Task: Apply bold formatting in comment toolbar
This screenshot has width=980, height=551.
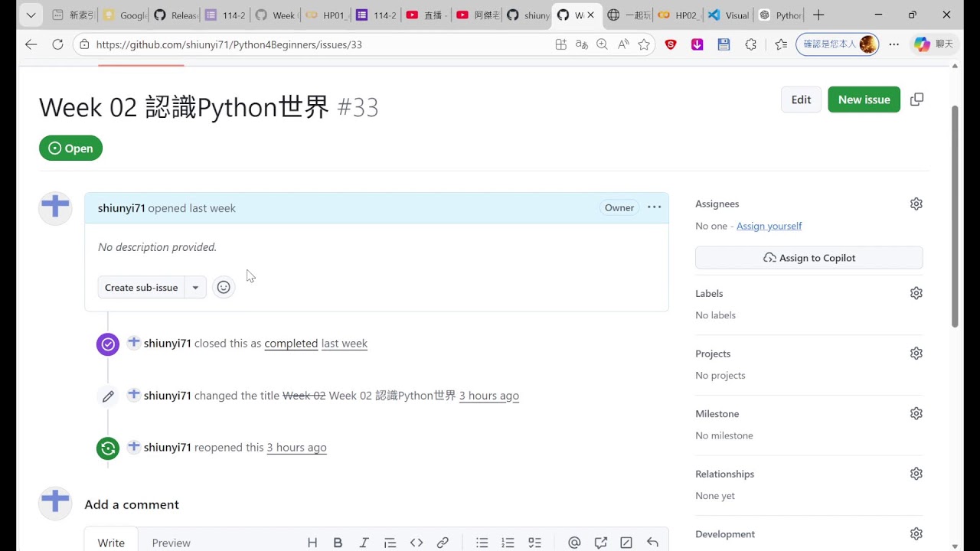Action: (338, 543)
